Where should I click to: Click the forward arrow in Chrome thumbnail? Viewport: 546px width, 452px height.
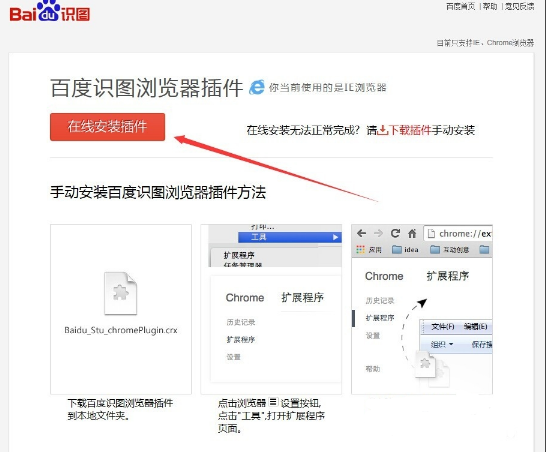(378, 233)
